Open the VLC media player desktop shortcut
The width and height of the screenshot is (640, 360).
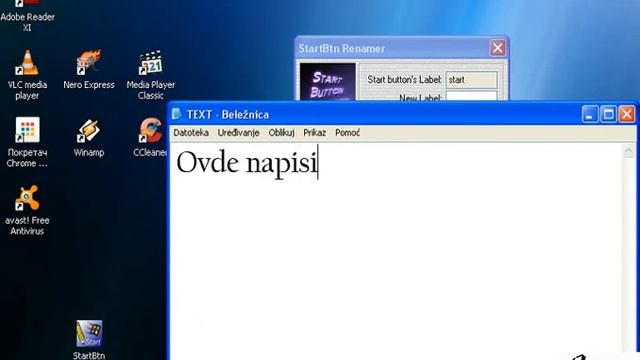(27, 75)
